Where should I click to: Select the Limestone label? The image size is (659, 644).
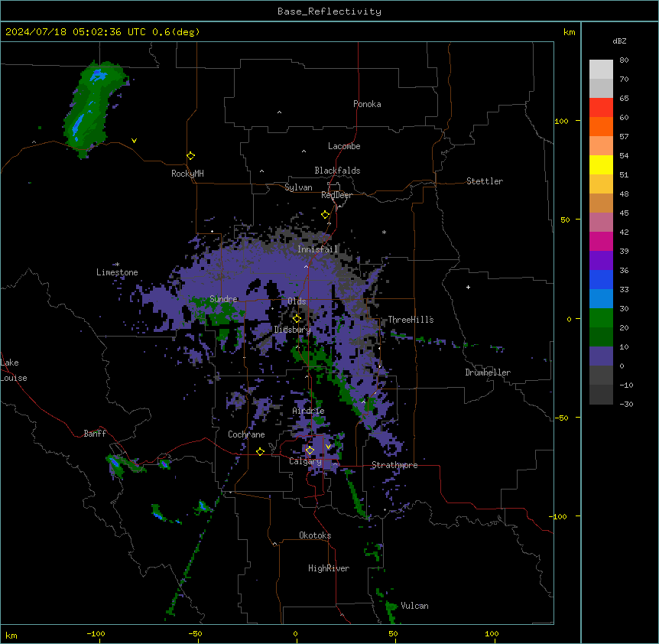[x=117, y=272]
